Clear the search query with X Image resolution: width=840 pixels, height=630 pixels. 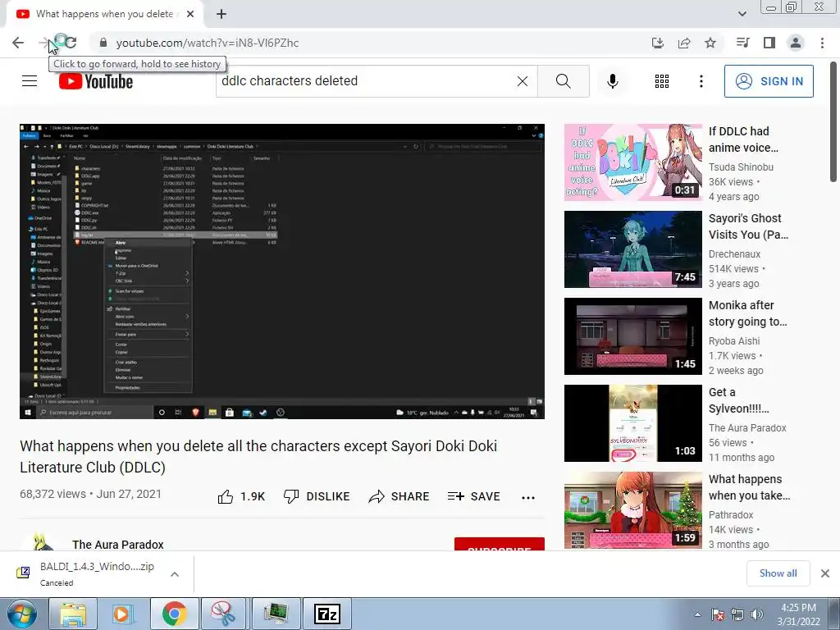[523, 81]
